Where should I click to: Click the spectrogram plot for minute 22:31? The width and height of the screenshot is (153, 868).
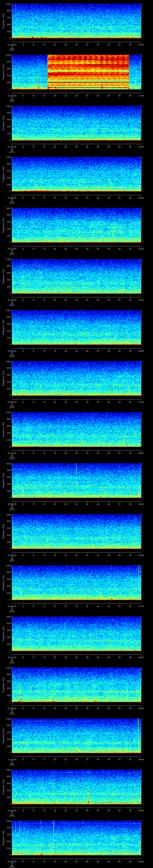[77, 123]
